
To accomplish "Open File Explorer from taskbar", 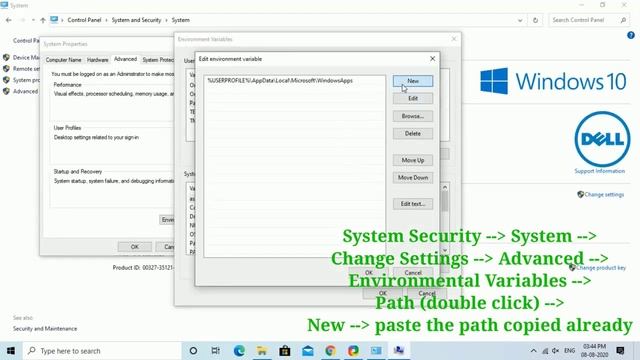I will [x=262, y=351].
